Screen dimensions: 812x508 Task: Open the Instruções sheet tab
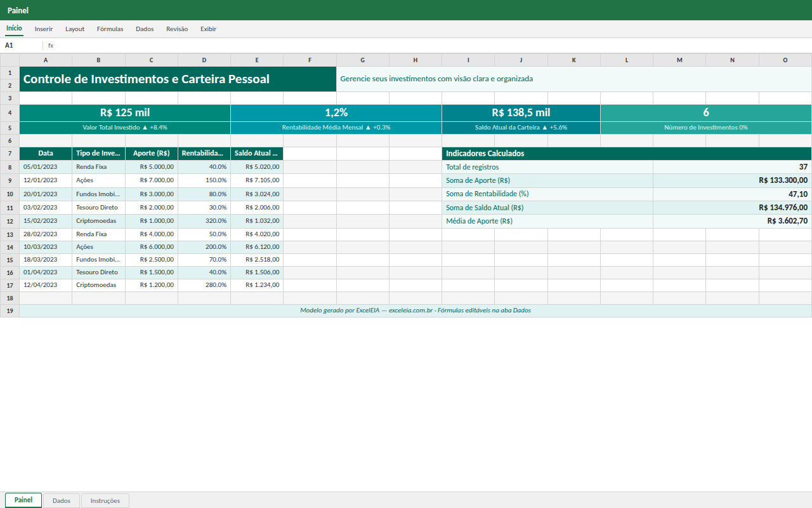pyautogui.click(x=105, y=501)
